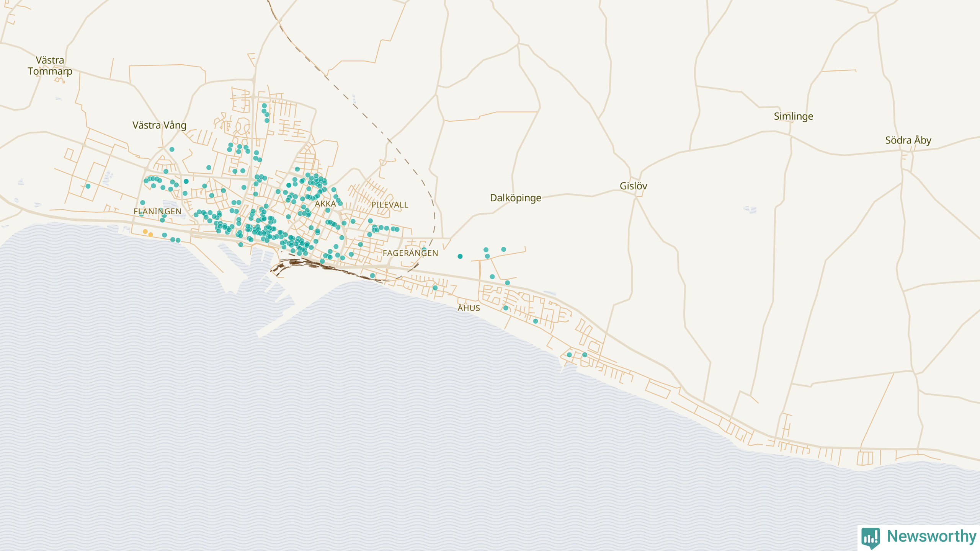Select the AKKA district label
The height and width of the screenshot is (551, 980).
tap(325, 204)
